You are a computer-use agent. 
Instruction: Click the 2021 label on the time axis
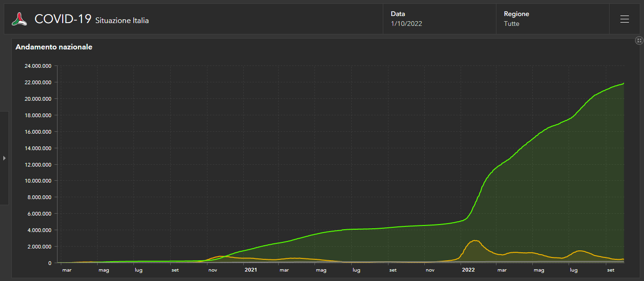pyautogui.click(x=250, y=270)
